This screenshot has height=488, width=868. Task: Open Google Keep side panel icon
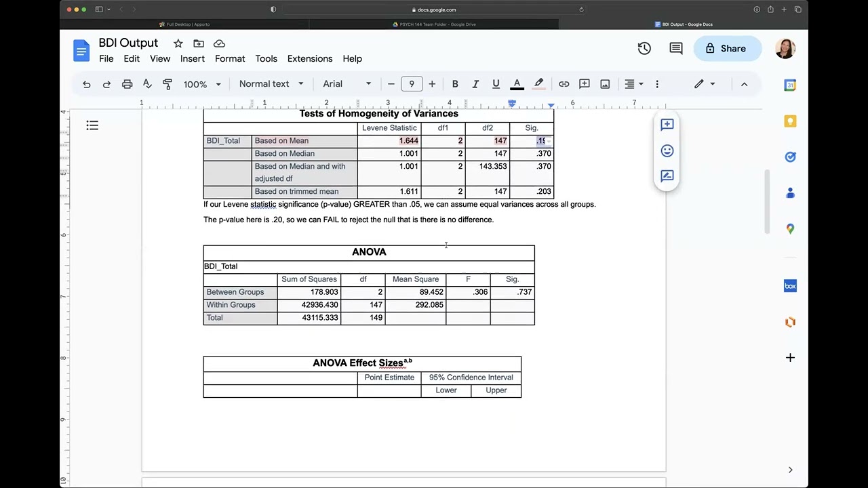[x=790, y=121]
